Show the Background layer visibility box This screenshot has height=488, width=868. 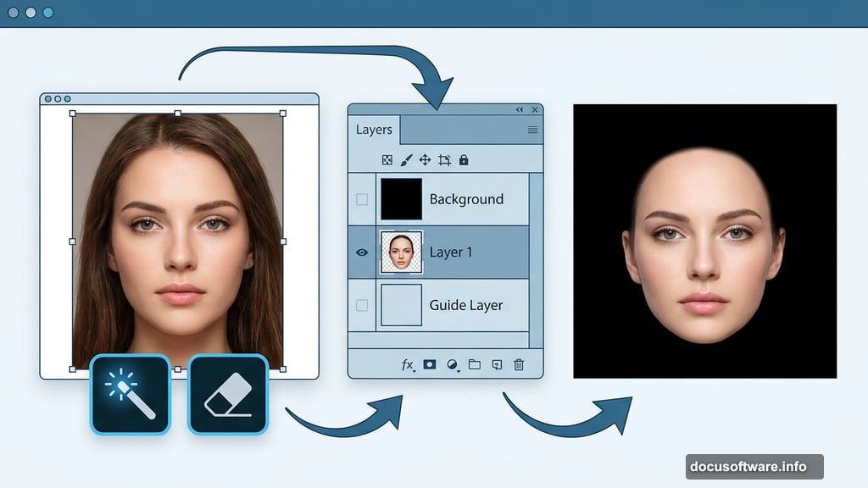[x=362, y=200]
